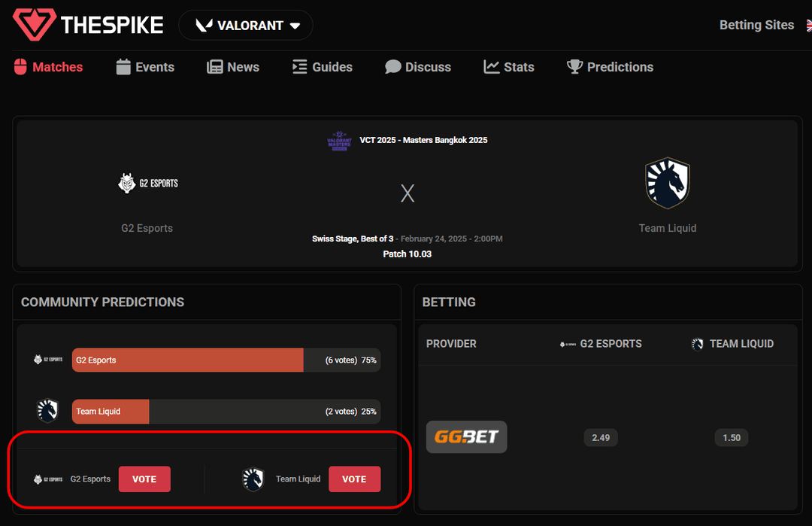
Task: Open the Predictions trophy icon
Action: [575, 67]
